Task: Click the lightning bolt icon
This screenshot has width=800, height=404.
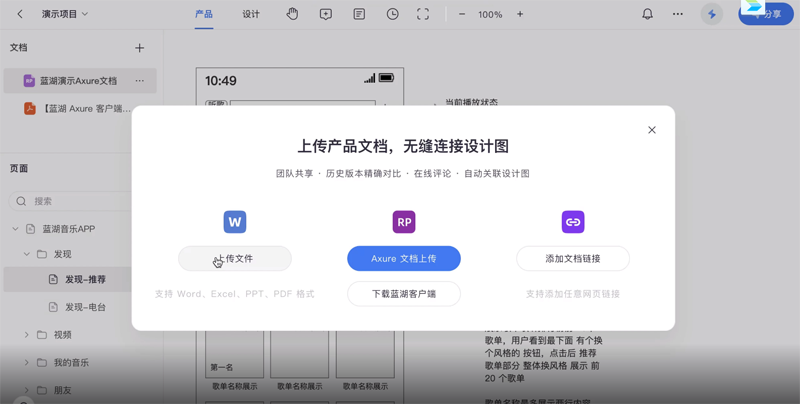Action: point(712,14)
